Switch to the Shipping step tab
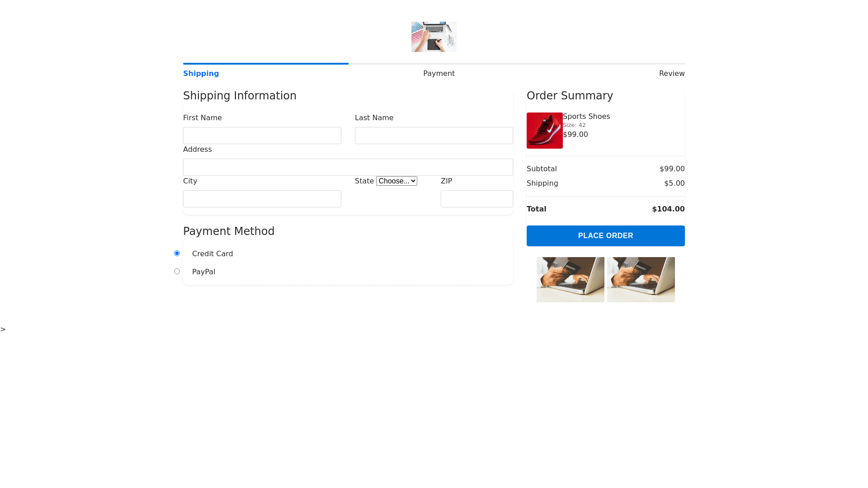Screen dimensions: 868x488 [x=201, y=74]
